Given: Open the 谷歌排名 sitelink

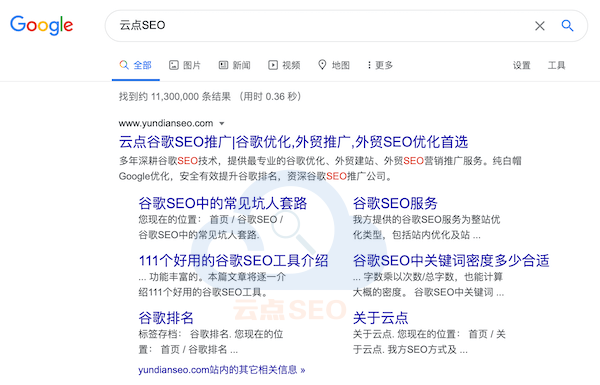Looking at the screenshot, I should [x=166, y=318].
